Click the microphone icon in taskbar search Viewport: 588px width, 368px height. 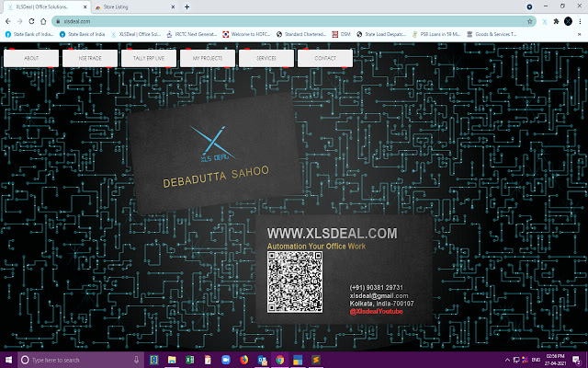coord(136,360)
